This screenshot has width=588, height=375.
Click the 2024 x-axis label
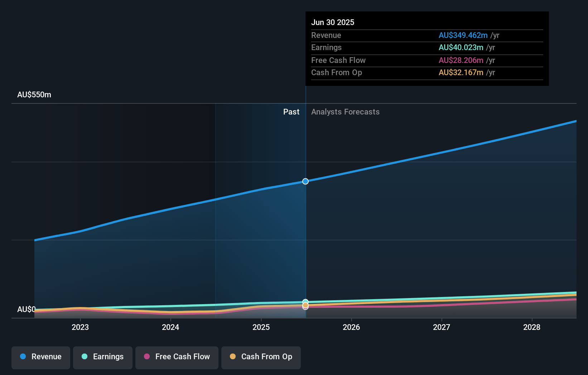170,327
